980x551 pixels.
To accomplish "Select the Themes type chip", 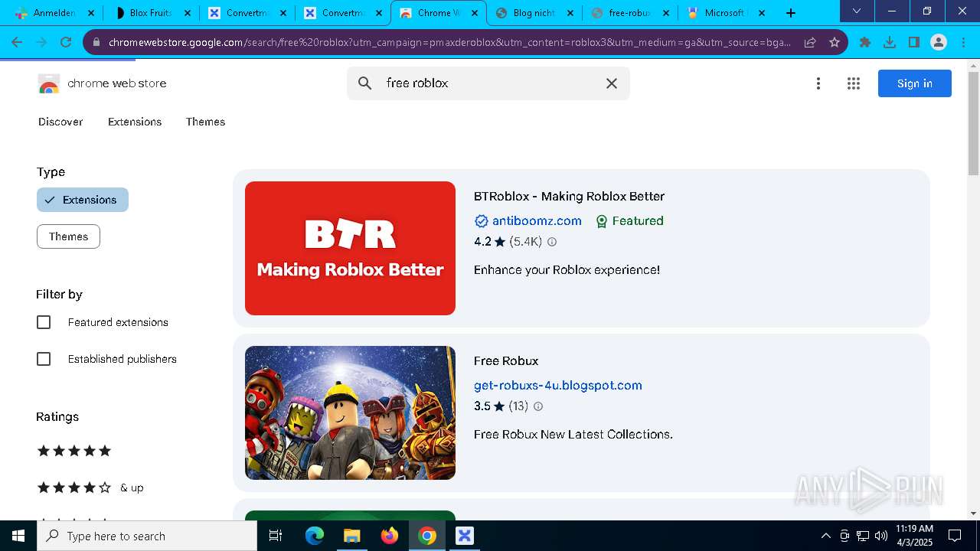I will (x=68, y=236).
